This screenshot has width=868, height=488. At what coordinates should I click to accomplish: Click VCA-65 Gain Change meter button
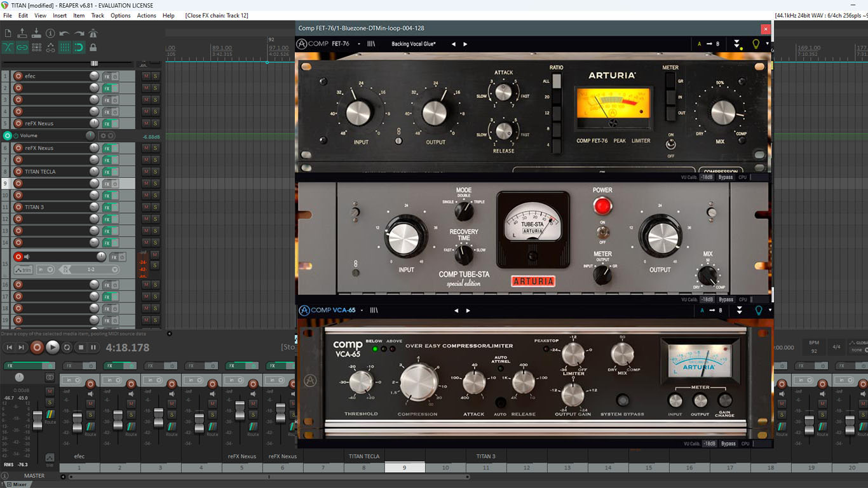[724, 400]
